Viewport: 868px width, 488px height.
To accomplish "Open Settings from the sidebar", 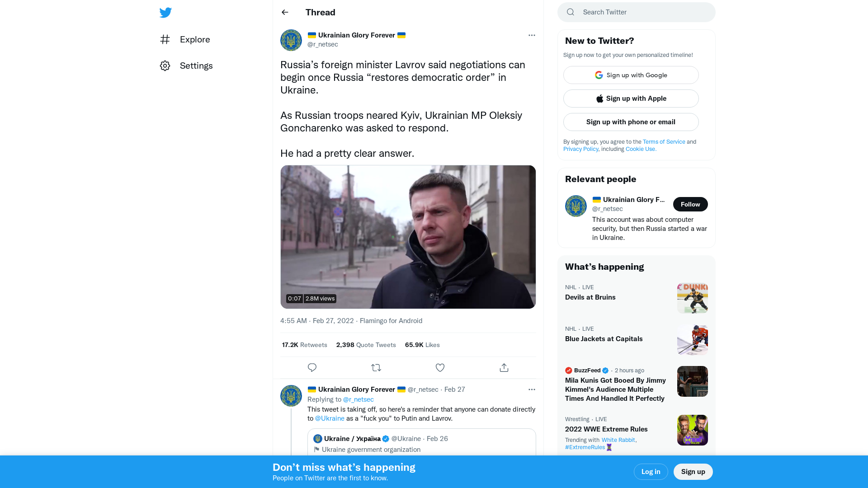I will [x=186, y=66].
